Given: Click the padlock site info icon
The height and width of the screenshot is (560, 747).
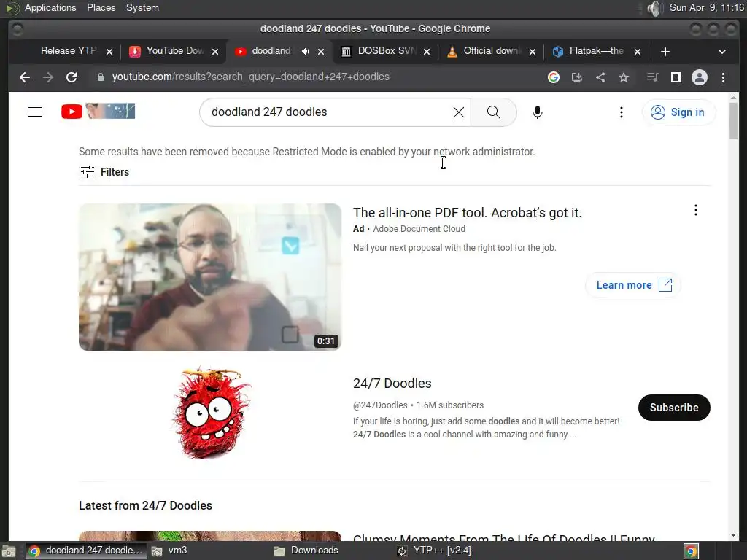Looking at the screenshot, I should click(x=101, y=77).
